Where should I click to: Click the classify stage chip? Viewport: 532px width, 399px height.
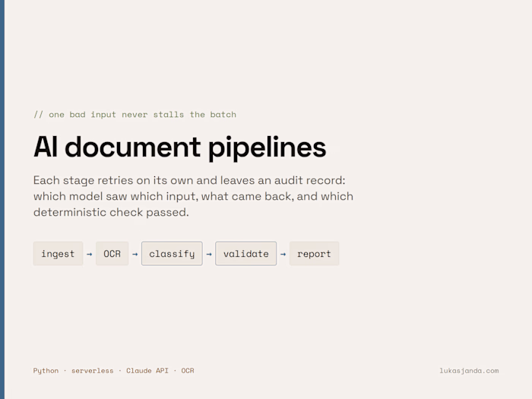[172, 253]
